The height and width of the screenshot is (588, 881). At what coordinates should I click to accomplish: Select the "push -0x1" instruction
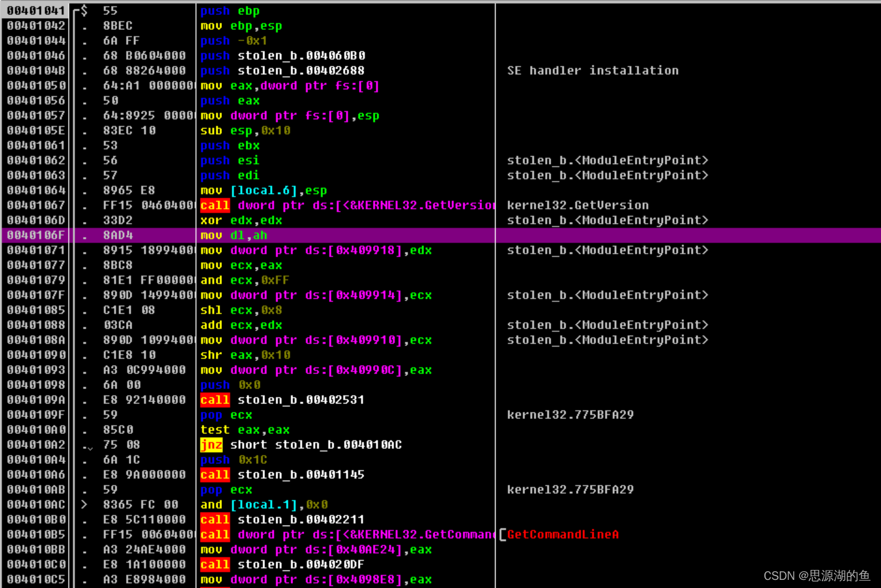pyautogui.click(x=234, y=41)
